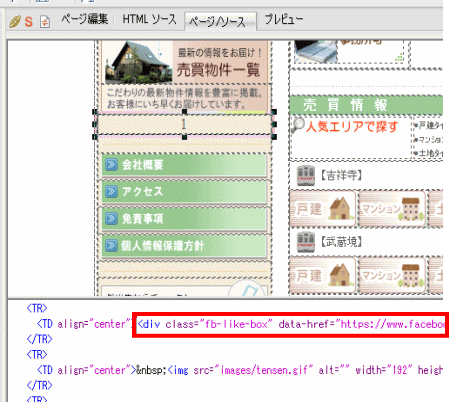The width and height of the screenshot is (449, 403).
Task: Switch to プレビュー tab
Action: [x=284, y=19]
